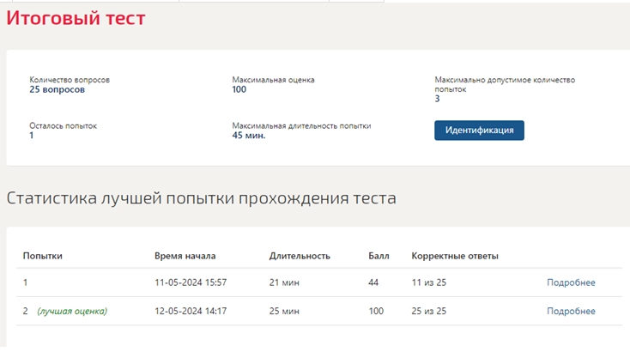Click the 12-05-2024 14:17 start time

click(191, 311)
